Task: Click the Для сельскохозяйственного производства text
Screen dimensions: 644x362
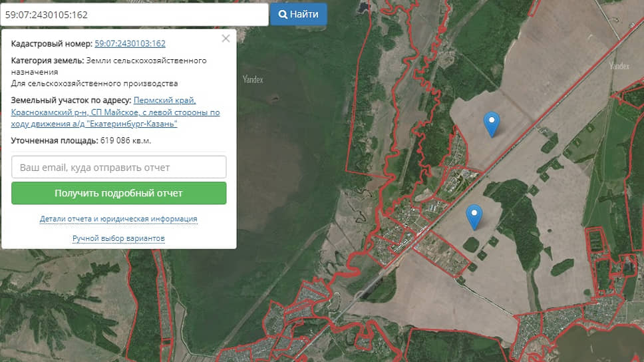Action: click(x=94, y=83)
